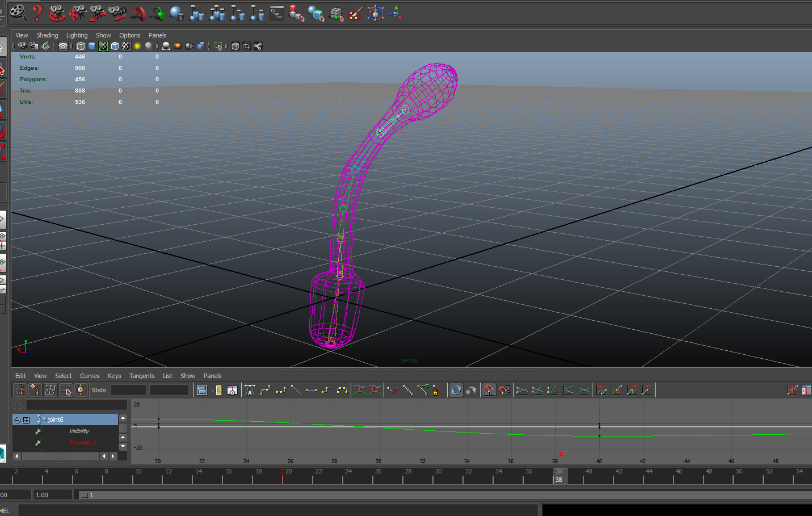Set spline tangents icon
The width and height of the screenshot is (812, 516).
[x=265, y=390]
